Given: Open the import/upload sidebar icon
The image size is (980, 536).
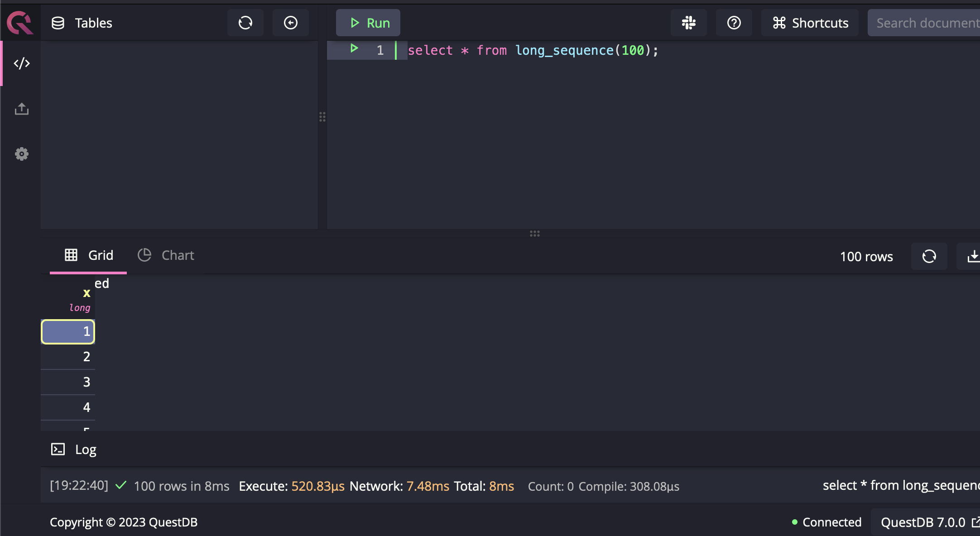Looking at the screenshot, I should [x=22, y=109].
